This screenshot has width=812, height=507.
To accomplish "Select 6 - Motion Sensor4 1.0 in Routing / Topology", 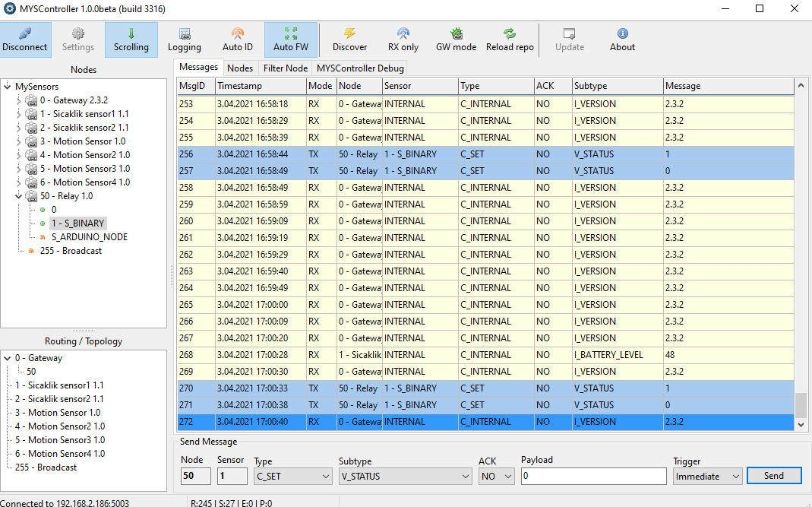I will [60, 454].
